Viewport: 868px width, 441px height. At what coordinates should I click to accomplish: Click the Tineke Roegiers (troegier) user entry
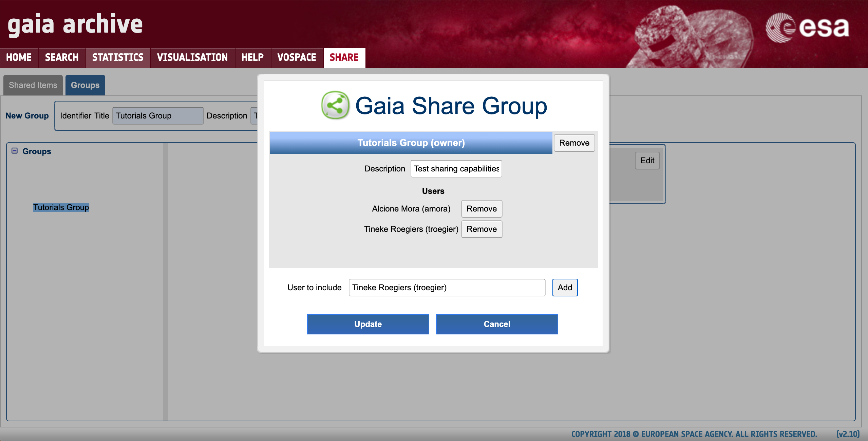pyautogui.click(x=411, y=229)
